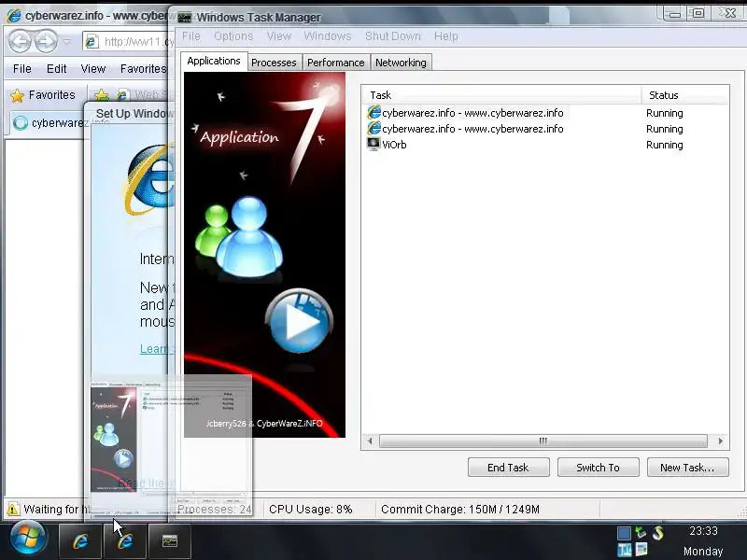Go forward in Internet Explorer
This screenshot has width=747, height=560.
(46, 41)
